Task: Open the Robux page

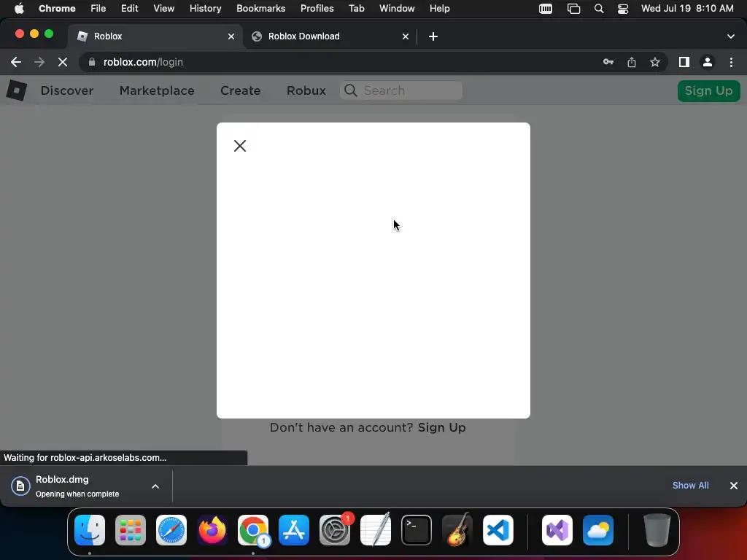Action: click(x=306, y=90)
